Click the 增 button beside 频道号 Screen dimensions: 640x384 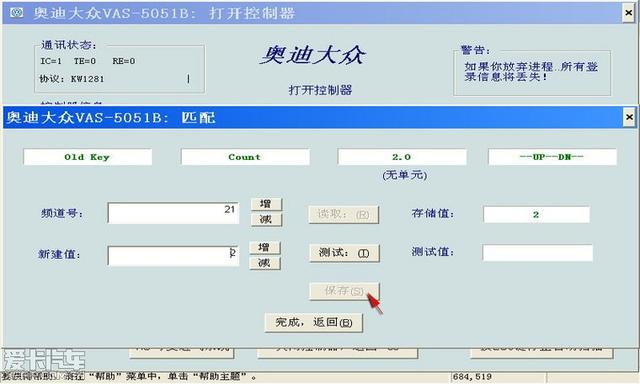[x=266, y=204]
